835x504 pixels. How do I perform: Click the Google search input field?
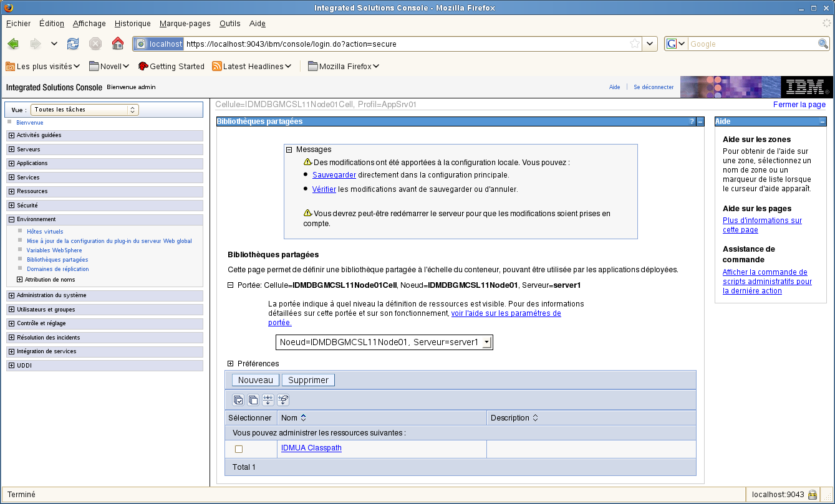pyautogui.click(x=753, y=44)
